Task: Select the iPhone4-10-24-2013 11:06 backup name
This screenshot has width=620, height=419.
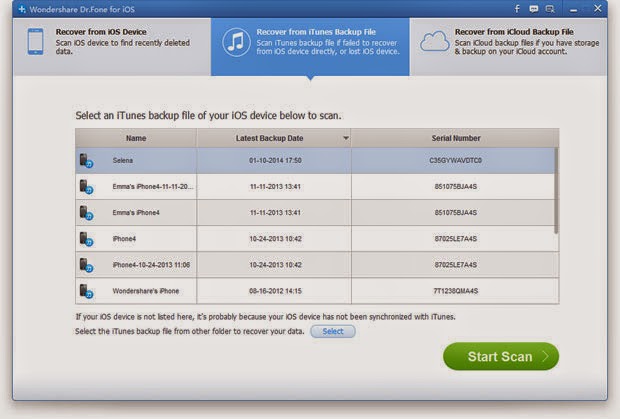Action: click(151, 265)
